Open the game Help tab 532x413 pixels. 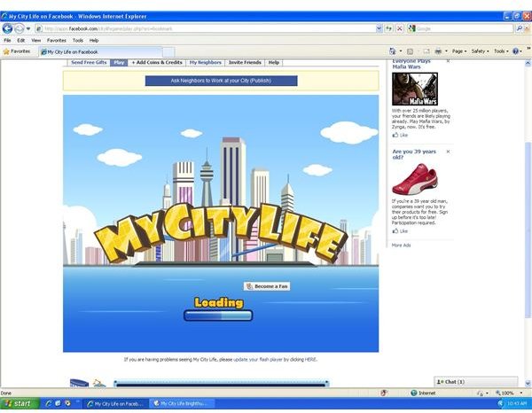[x=274, y=62]
